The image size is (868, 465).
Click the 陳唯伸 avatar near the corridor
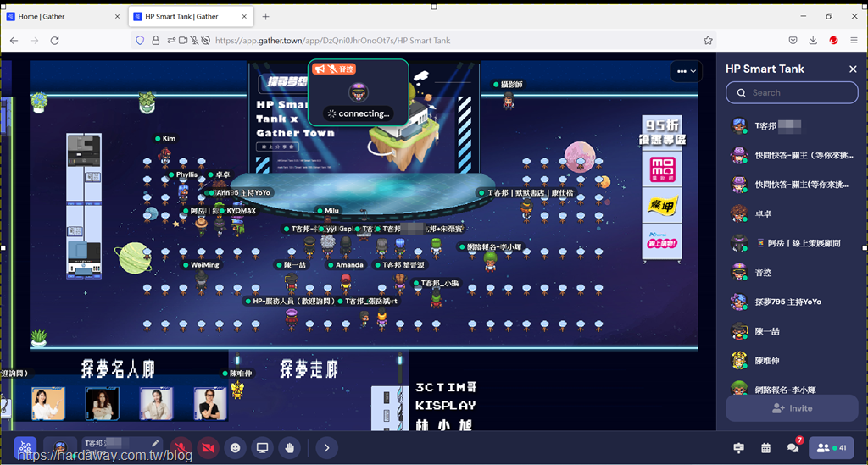pos(238,390)
